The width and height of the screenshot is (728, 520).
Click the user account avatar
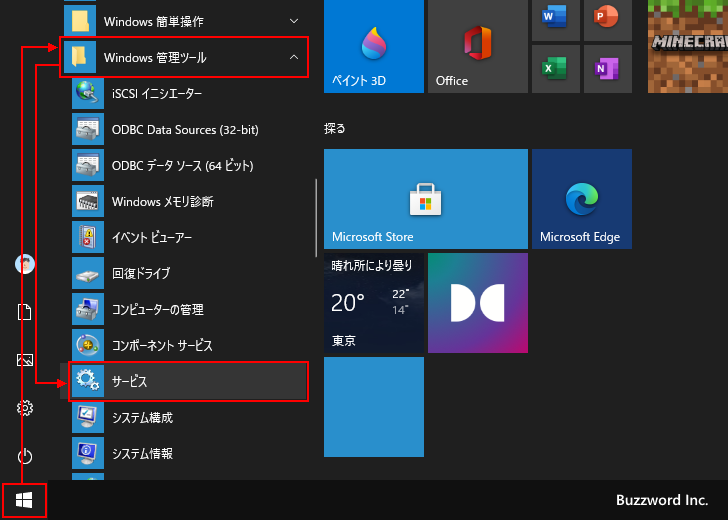(x=25, y=264)
